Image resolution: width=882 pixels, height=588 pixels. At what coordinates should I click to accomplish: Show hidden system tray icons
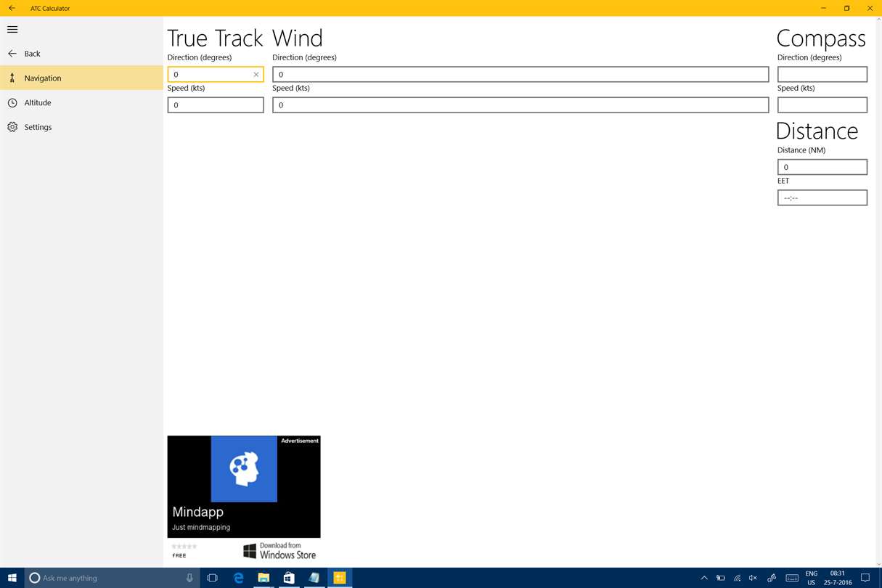coord(704,578)
